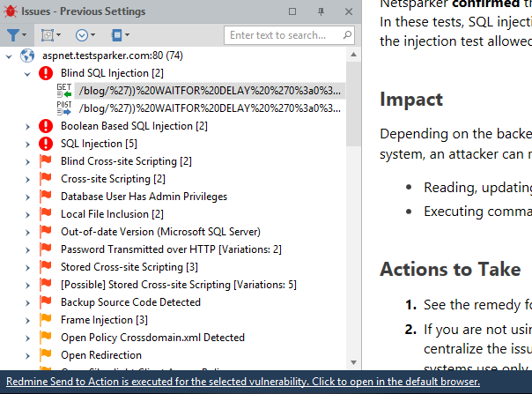This screenshot has width=532, height=394.
Task: Select Password Transmitted over HTTP issue
Action: [x=159, y=249]
